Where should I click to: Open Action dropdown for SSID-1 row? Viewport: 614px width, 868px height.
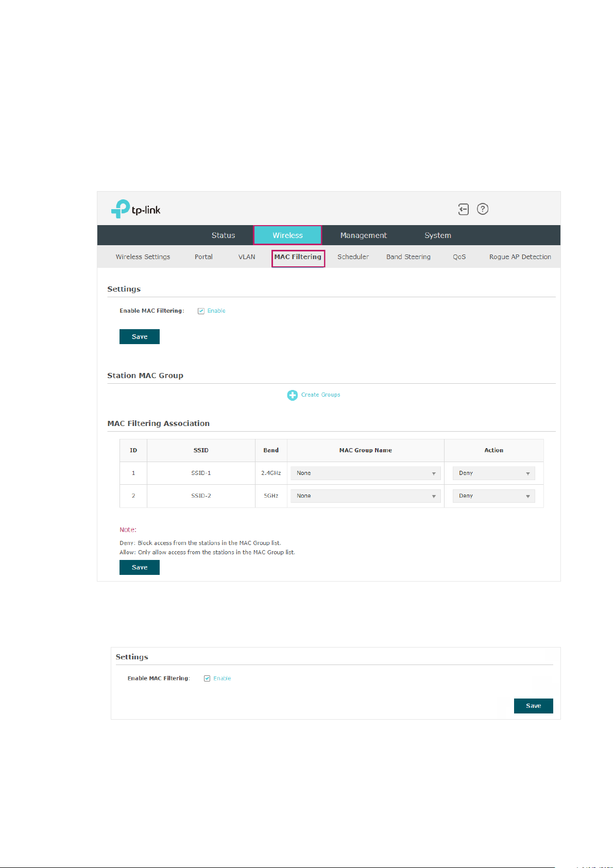coord(494,473)
